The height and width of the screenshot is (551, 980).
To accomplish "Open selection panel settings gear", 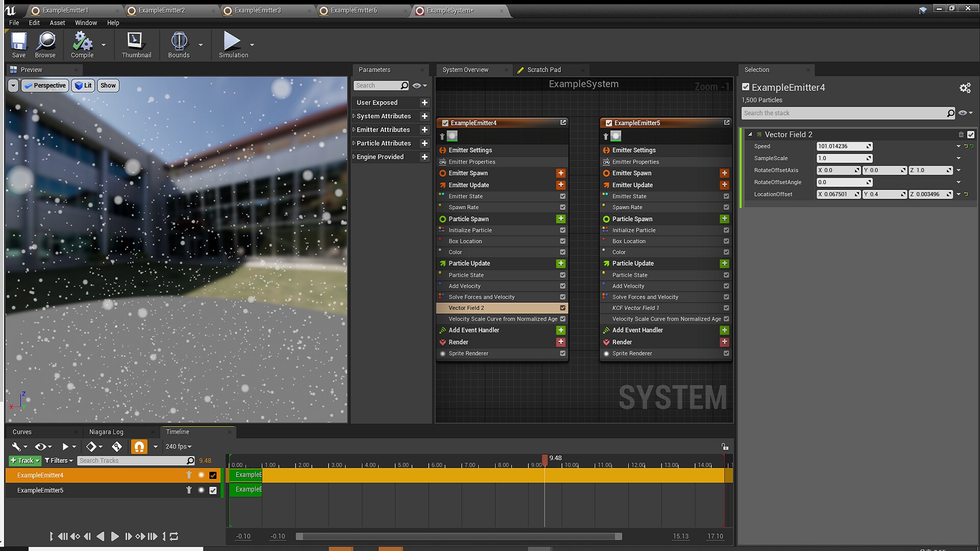I will [x=965, y=88].
